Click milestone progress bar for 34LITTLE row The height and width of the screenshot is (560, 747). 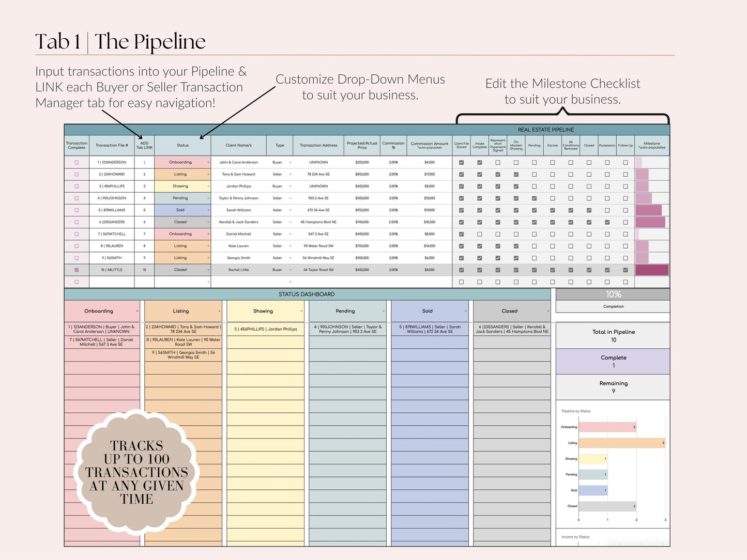click(x=651, y=270)
